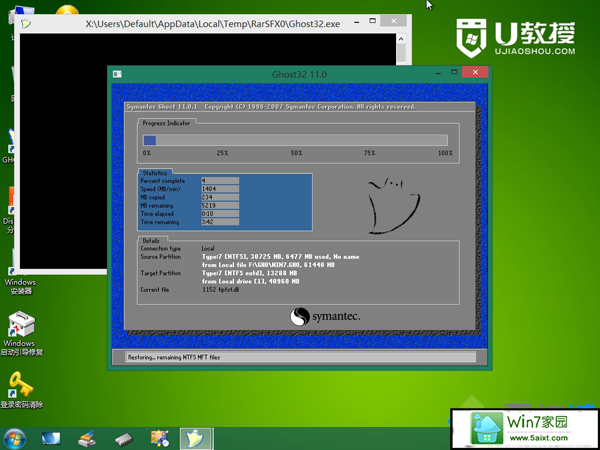Click the Details group label
The width and height of the screenshot is (600, 450).
pos(151,241)
